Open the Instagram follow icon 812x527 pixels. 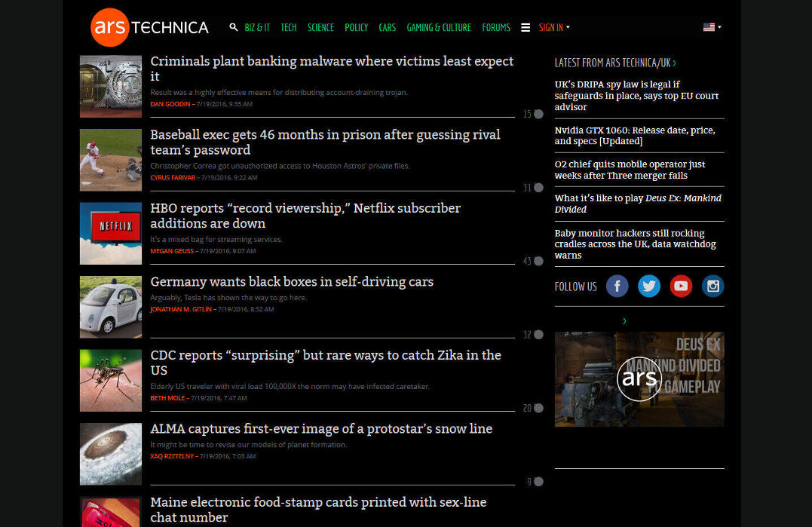pos(712,286)
